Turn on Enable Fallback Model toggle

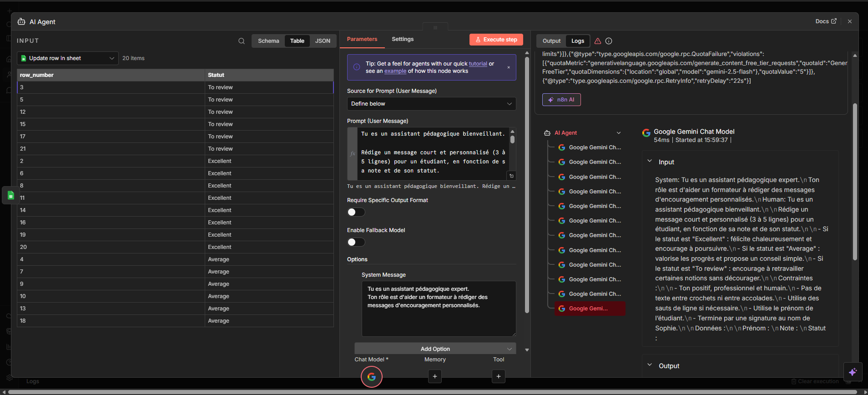click(x=356, y=242)
